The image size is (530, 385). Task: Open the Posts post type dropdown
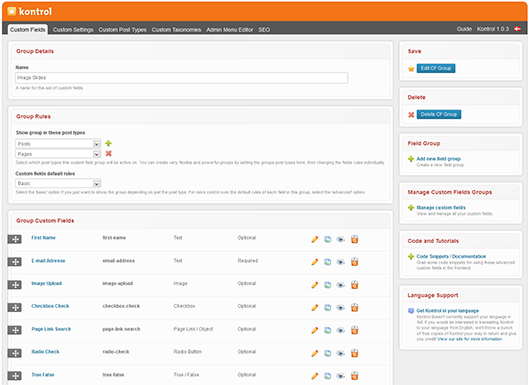tap(58, 144)
